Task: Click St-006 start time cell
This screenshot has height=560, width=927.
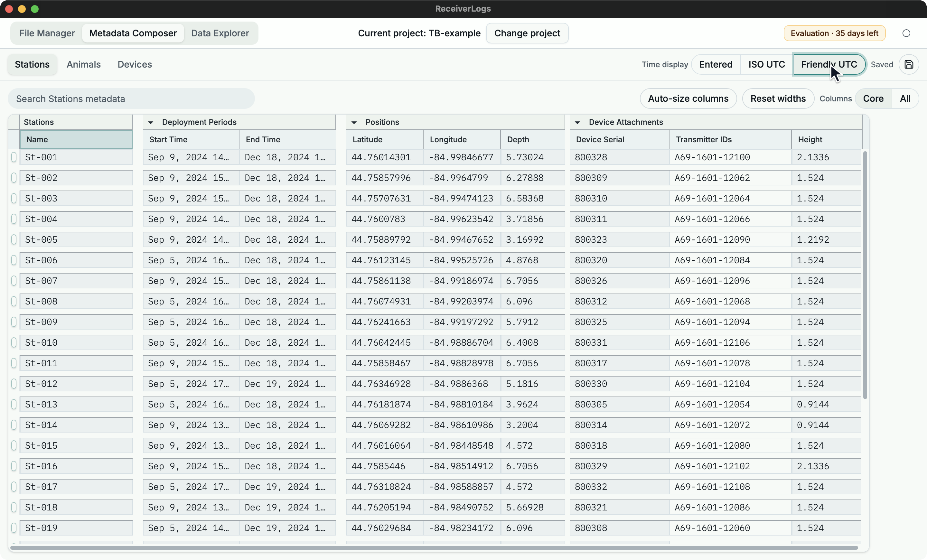Action: pyautogui.click(x=191, y=260)
